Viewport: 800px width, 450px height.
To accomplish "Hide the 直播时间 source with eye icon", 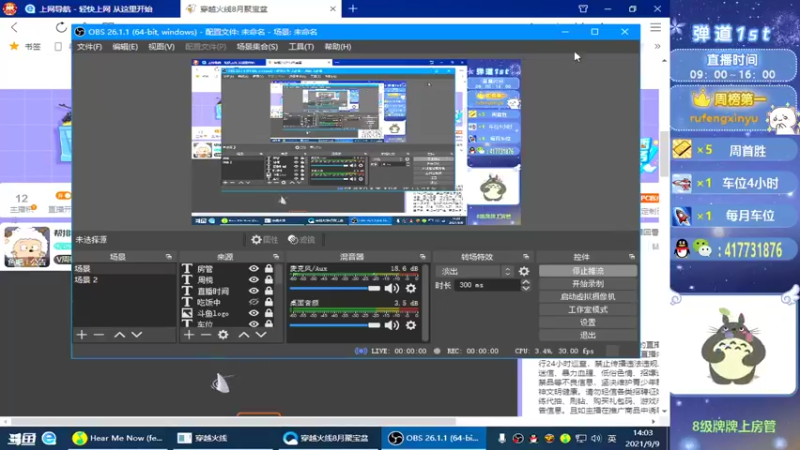I will 254,291.
